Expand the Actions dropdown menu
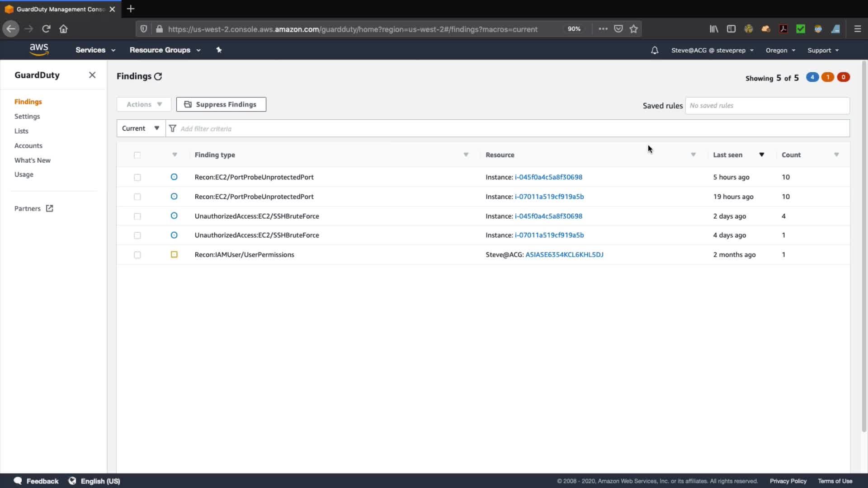Viewport: 868px width, 488px height. click(144, 104)
